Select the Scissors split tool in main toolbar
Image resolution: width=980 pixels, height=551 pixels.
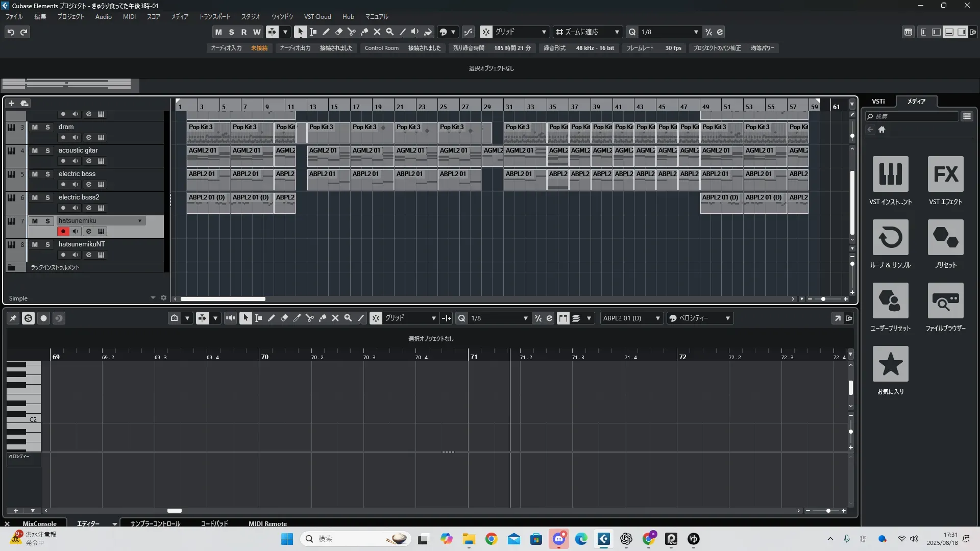coord(351,32)
